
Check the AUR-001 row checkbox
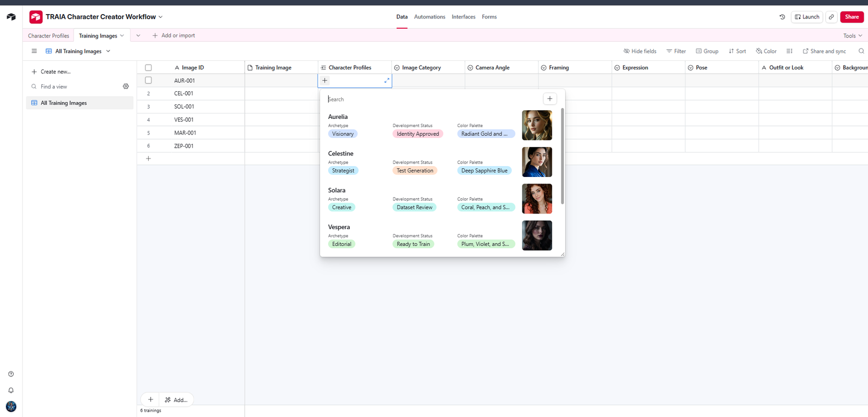[148, 80]
